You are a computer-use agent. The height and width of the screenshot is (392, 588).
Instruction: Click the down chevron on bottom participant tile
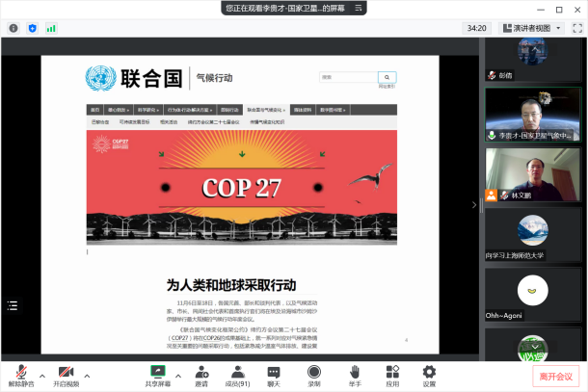pyautogui.click(x=535, y=347)
